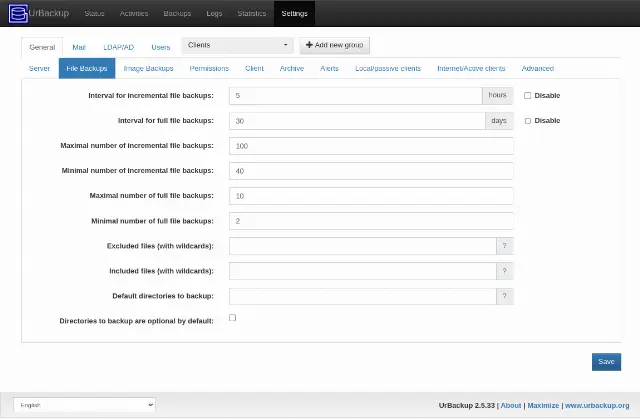Open Backups in top navigation
This screenshot has width=640, height=420.
(177, 13)
